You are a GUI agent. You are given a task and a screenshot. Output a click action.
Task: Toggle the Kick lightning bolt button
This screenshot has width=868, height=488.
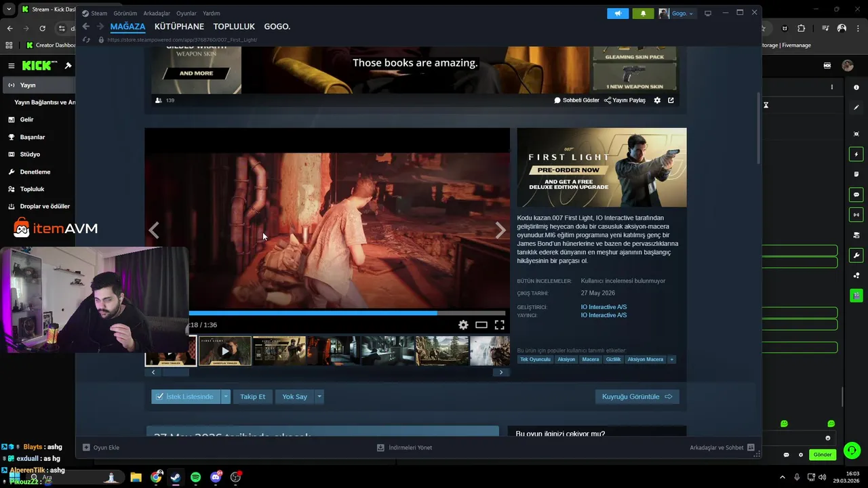click(856, 155)
